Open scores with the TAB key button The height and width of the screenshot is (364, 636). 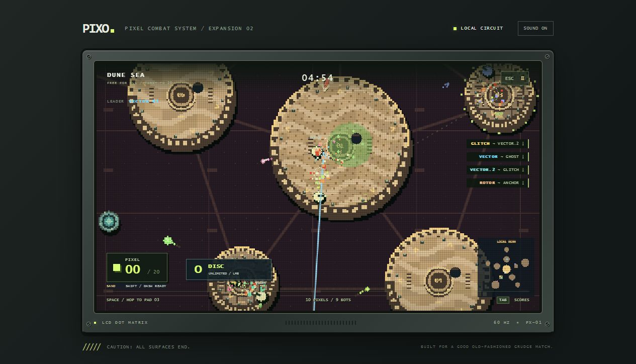502,300
